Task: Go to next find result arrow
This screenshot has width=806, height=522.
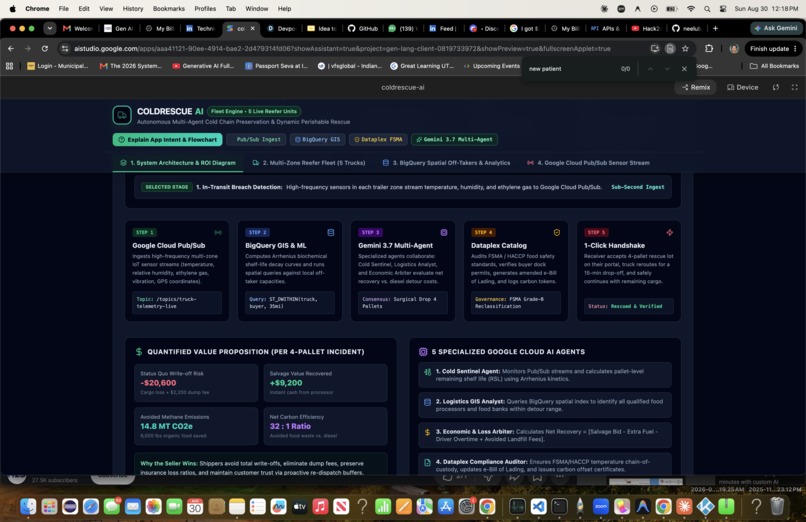Action: click(x=667, y=68)
